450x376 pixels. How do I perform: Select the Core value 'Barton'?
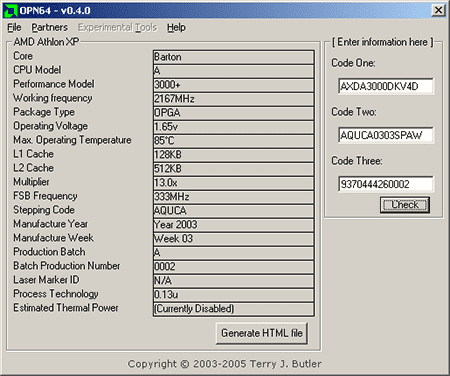pyautogui.click(x=234, y=57)
